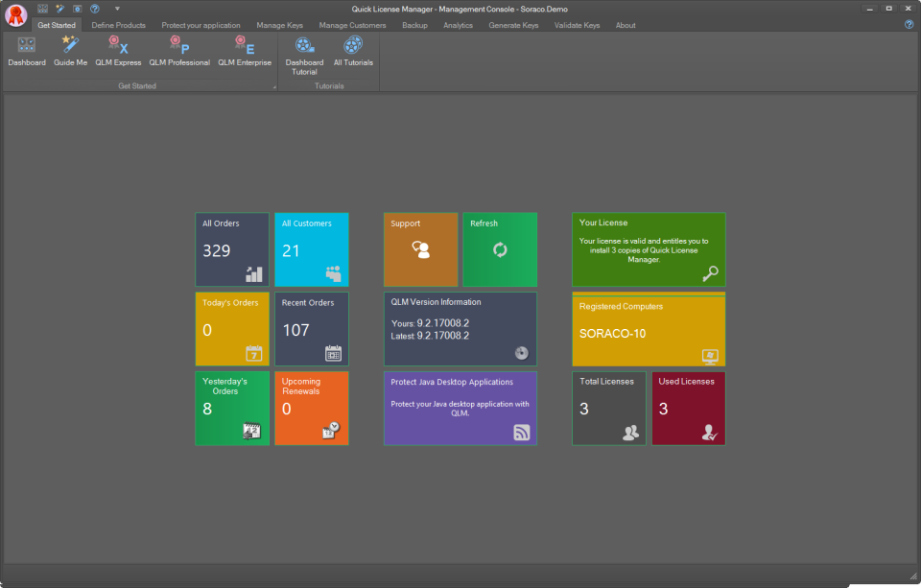This screenshot has width=921, height=588.
Task: Click the RSS feed icon in Java tile
Action: click(522, 433)
